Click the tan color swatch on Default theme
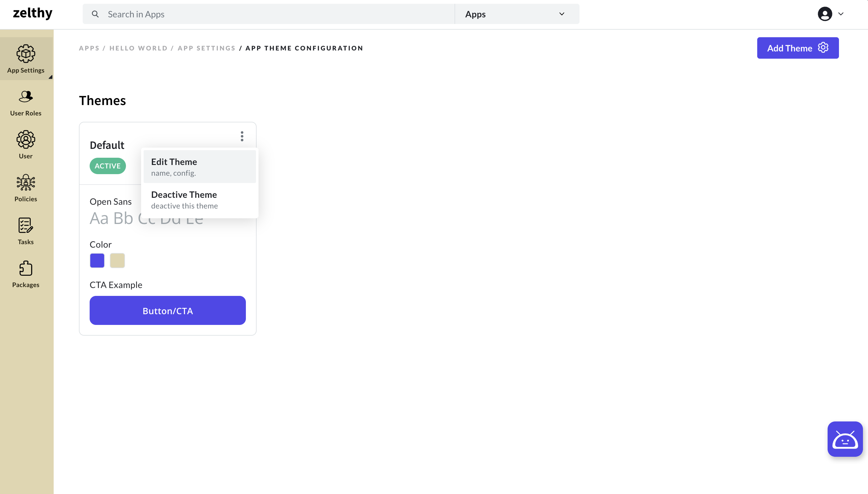The height and width of the screenshot is (494, 868). tap(117, 261)
